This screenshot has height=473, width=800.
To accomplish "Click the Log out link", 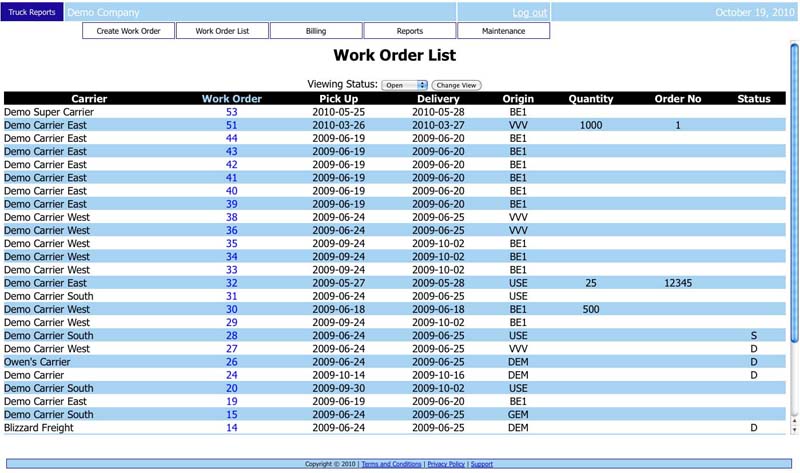I will pyautogui.click(x=529, y=13).
